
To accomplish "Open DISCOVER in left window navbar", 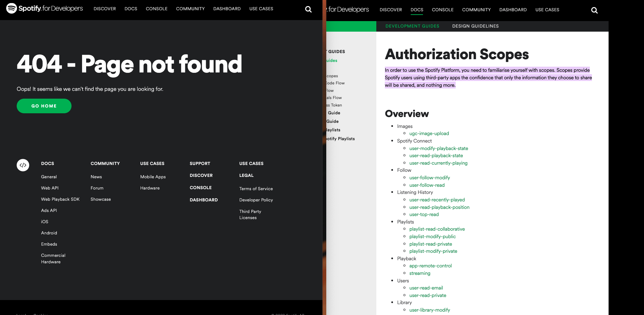I will [x=105, y=9].
